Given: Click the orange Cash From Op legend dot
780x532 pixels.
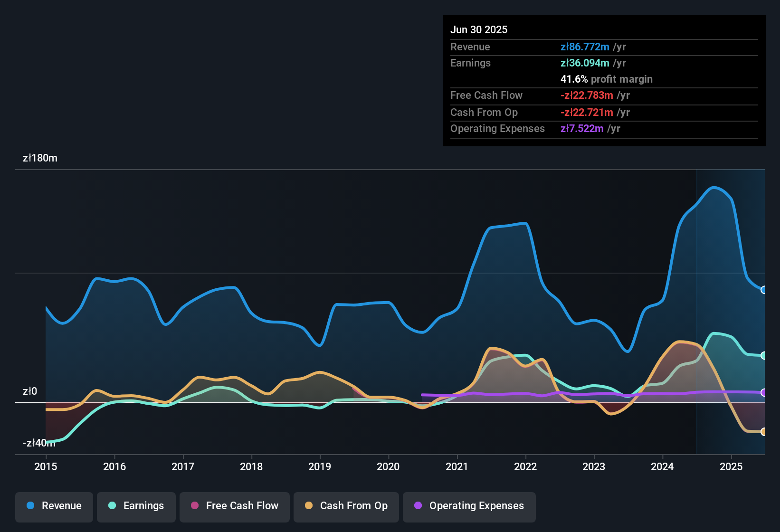Looking at the screenshot, I should (x=309, y=505).
